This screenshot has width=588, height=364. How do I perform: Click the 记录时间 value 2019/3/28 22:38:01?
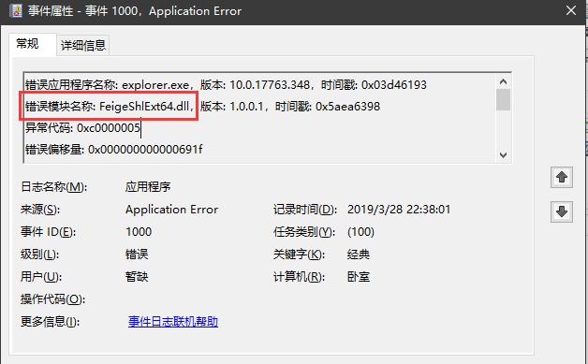399,210
